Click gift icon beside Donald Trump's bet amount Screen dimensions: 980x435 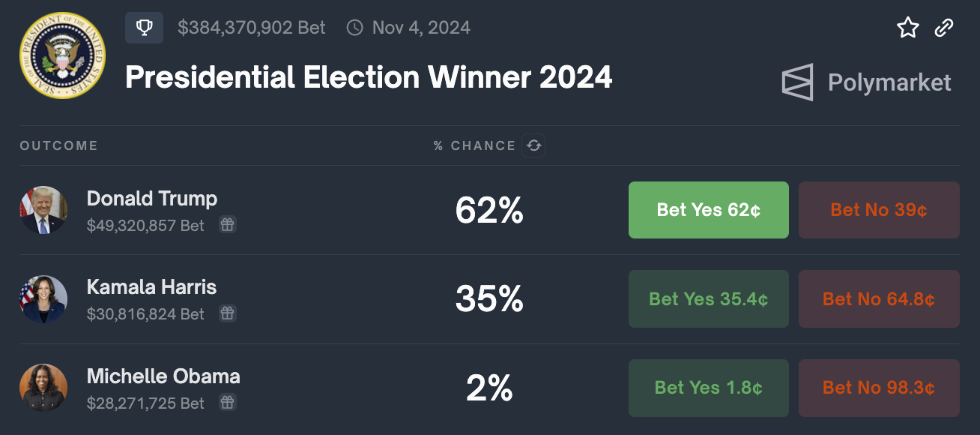pyautogui.click(x=228, y=225)
